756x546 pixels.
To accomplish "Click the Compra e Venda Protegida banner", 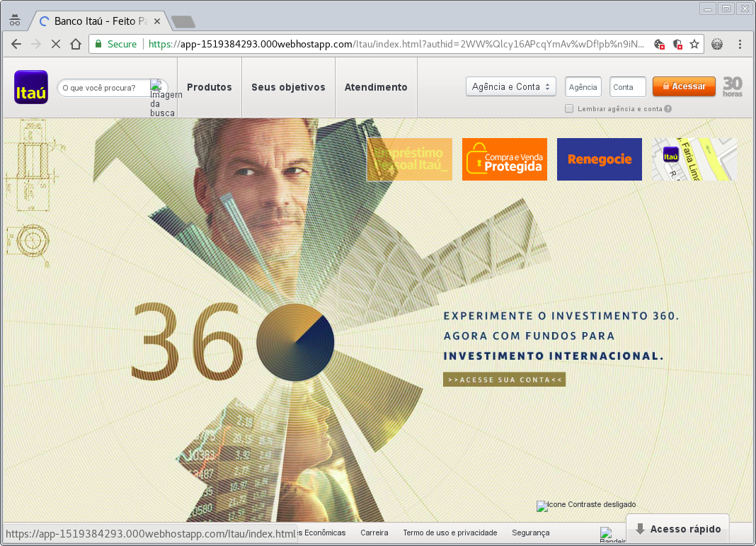I will (x=504, y=159).
